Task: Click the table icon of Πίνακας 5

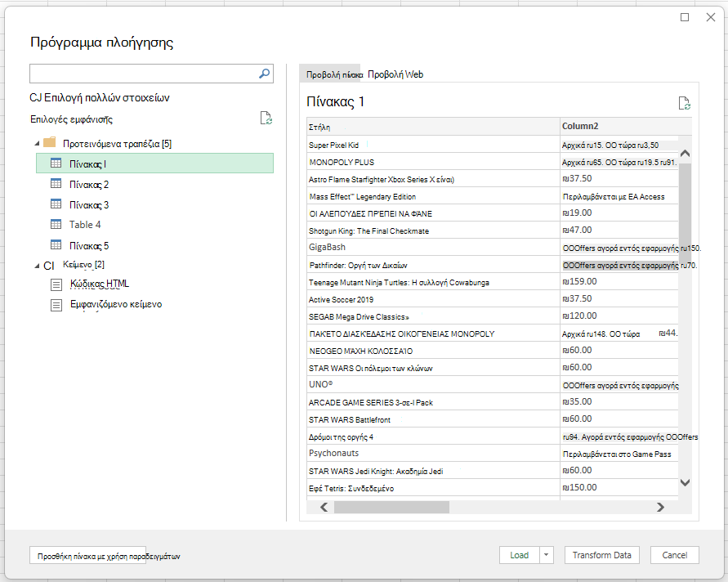Action: click(x=56, y=244)
